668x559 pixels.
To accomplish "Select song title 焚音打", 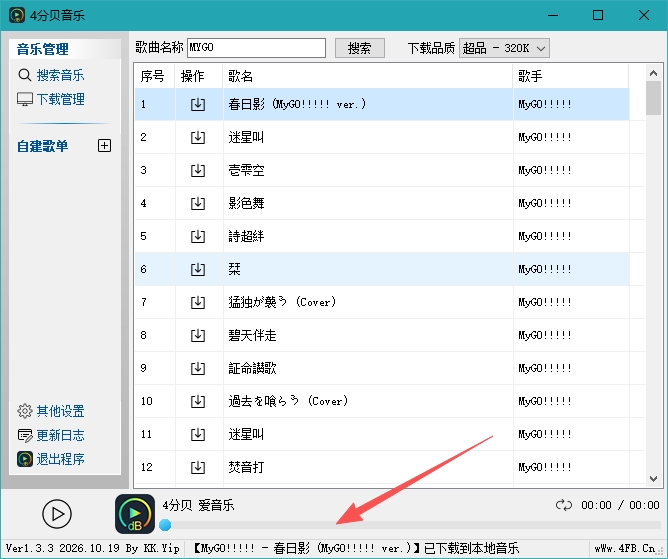I will click(x=246, y=467).
